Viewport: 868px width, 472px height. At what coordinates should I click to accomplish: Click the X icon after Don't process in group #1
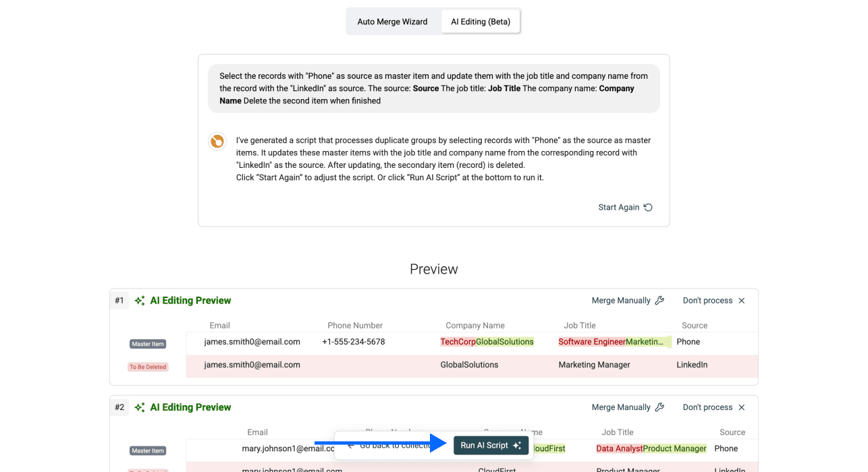pyautogui.click(x=741, y=300)
